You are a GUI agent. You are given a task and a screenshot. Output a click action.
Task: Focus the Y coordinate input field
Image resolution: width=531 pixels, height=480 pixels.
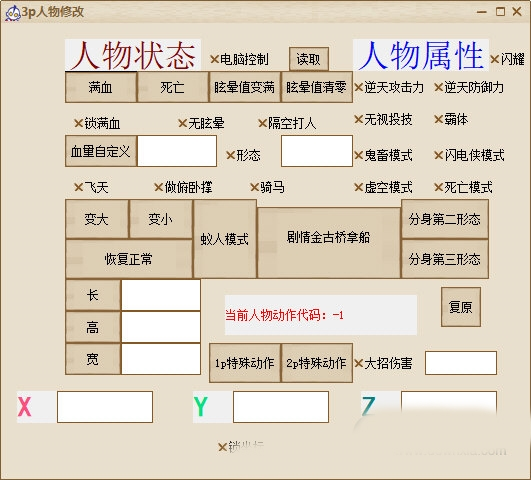pos(281,407)
